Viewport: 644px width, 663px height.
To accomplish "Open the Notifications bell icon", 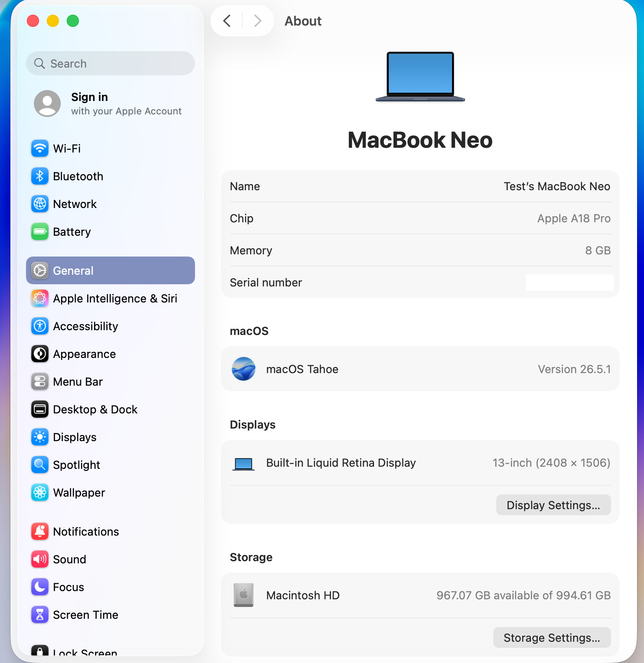I will tap(40, 531).
